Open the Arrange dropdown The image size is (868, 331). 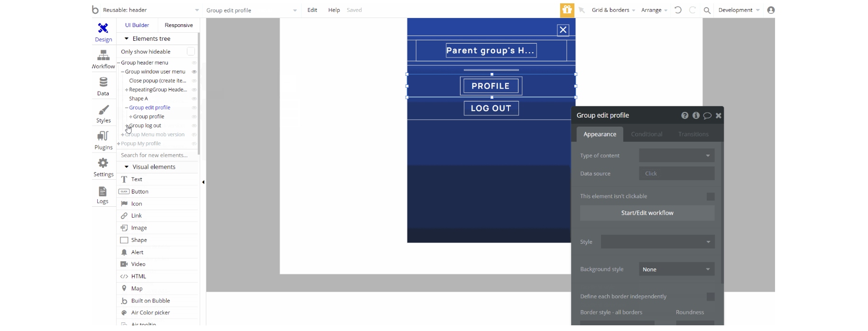[654, 10]
